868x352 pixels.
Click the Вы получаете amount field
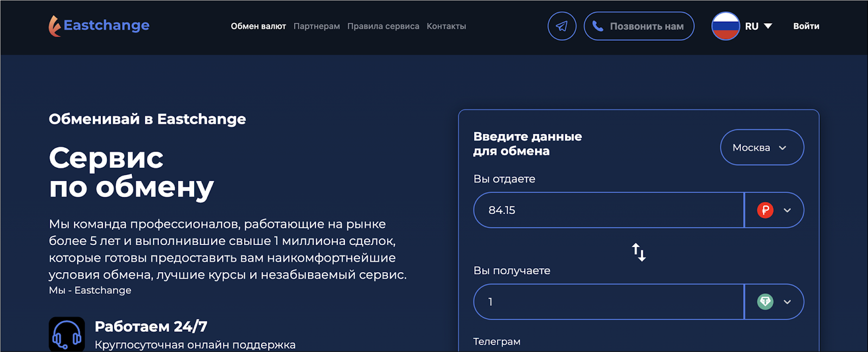coord(609,301)
